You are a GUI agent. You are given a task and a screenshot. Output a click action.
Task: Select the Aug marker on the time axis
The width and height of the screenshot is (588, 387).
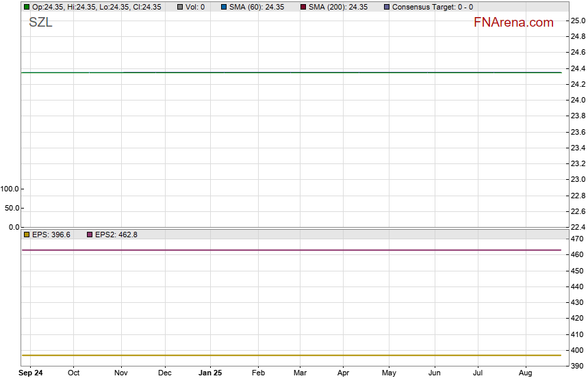coord(525,373)
